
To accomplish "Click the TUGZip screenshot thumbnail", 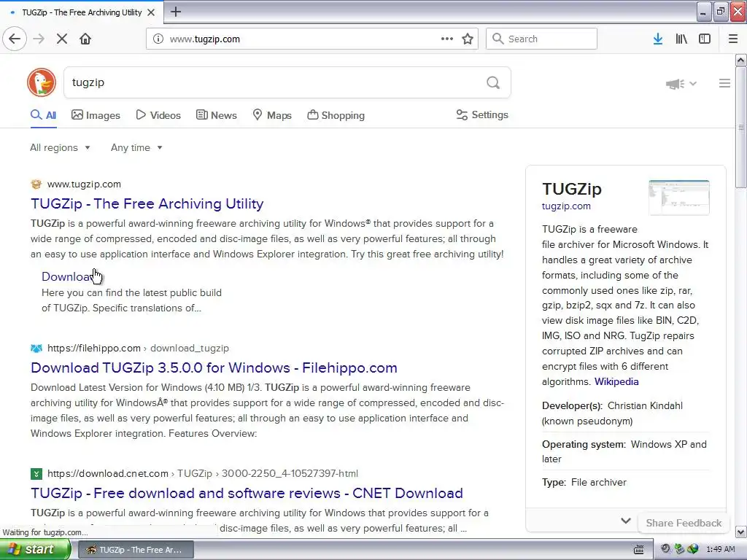I will 679,198.
